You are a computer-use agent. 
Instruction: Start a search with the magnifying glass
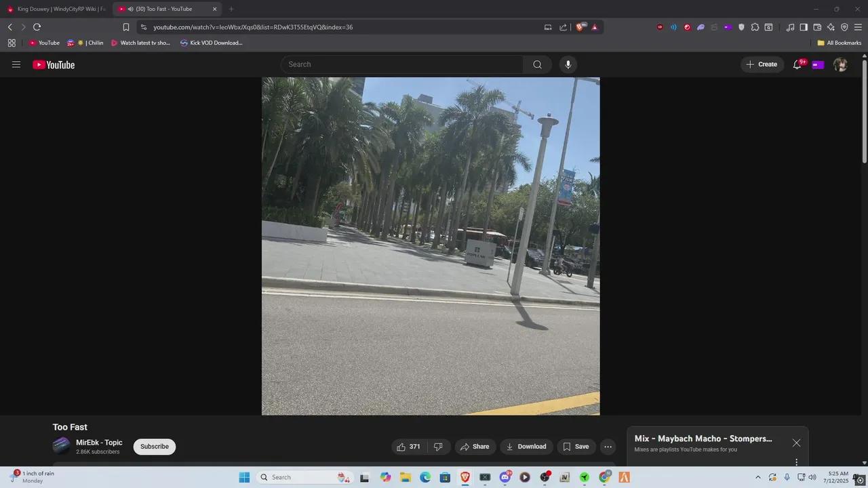tap(536, 64)
